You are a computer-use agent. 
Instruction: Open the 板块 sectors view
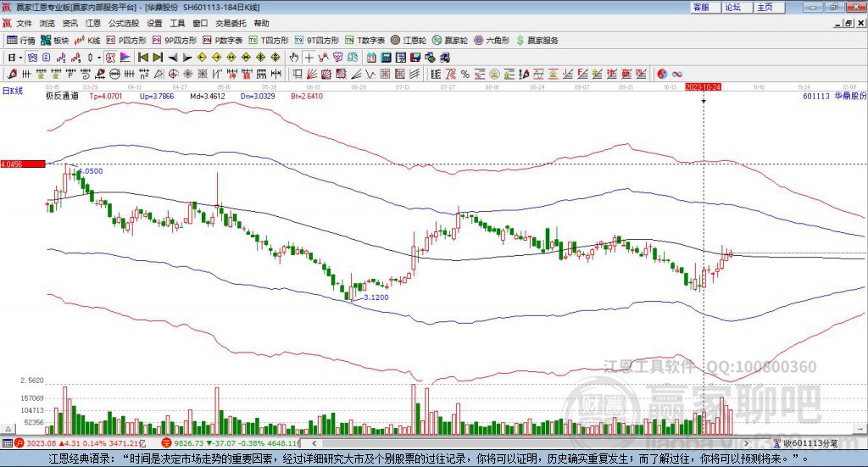pos(55,41)
